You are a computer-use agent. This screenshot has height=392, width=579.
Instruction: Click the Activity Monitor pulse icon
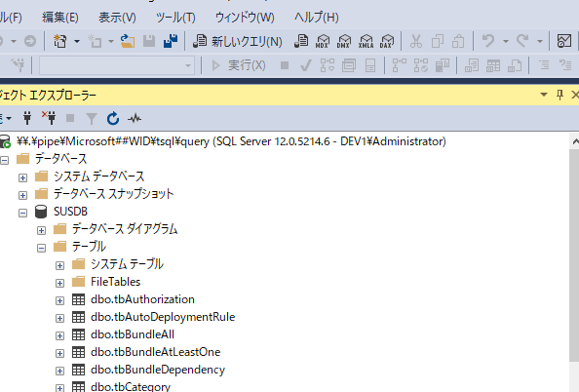click(135, 118)
